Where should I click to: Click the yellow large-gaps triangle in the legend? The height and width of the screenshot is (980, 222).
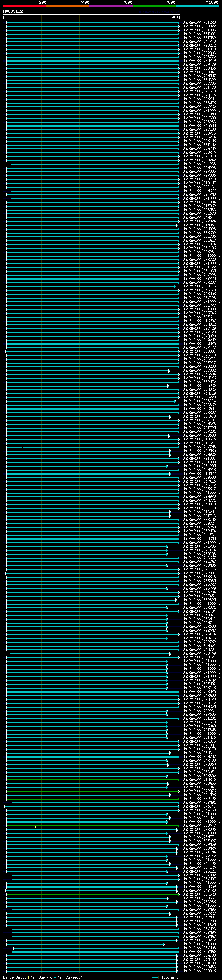[28, 977]
